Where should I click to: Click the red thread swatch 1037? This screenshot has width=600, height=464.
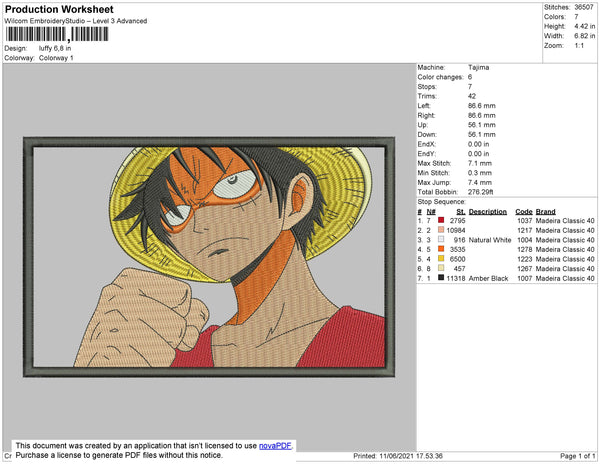click(441, 220)
